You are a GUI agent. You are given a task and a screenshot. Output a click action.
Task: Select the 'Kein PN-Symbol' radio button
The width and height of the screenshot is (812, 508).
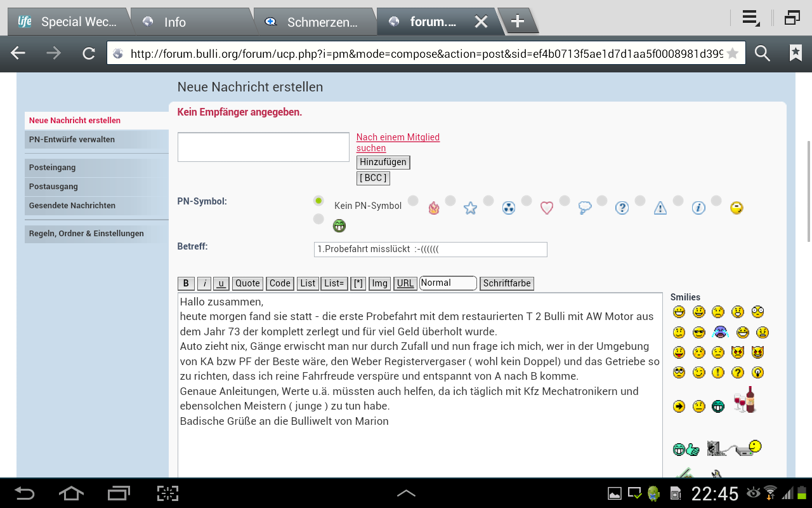318,201
